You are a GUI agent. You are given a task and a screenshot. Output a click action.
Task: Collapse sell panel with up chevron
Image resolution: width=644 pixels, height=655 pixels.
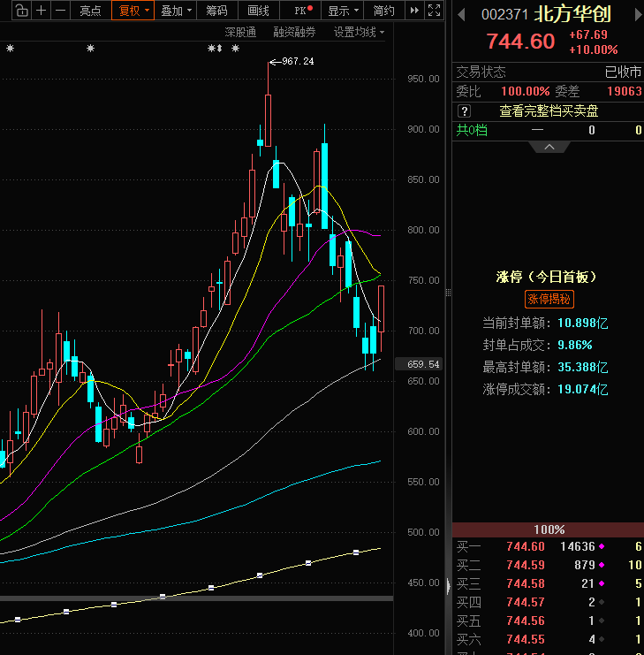coord(549,147)
